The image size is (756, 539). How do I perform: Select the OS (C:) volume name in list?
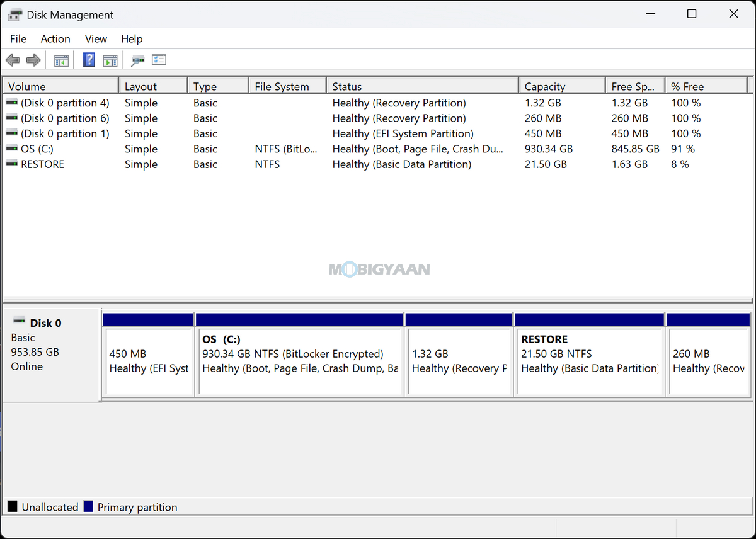(37, 149)
